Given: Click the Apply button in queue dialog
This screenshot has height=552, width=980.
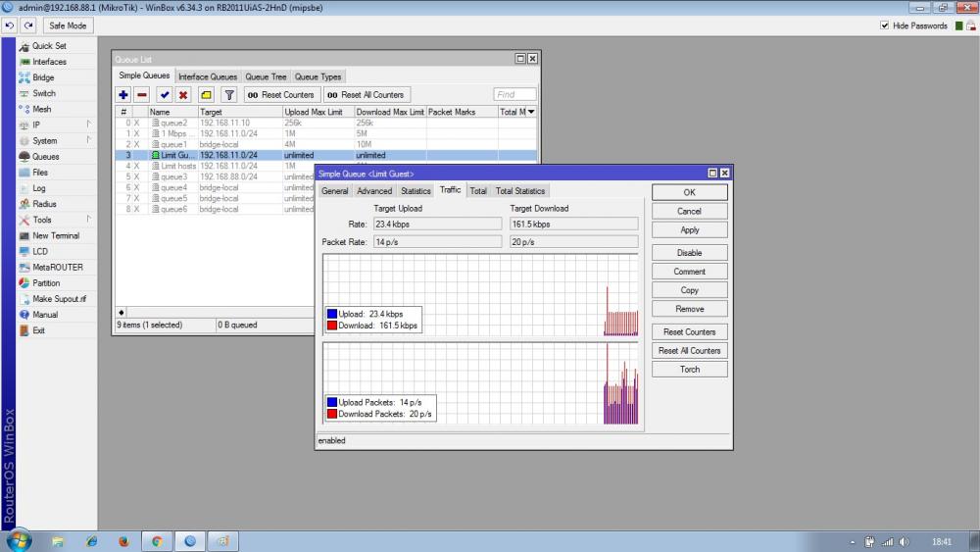Looking at the screenshot, I should pyautogui.click(x=689, y=229).
